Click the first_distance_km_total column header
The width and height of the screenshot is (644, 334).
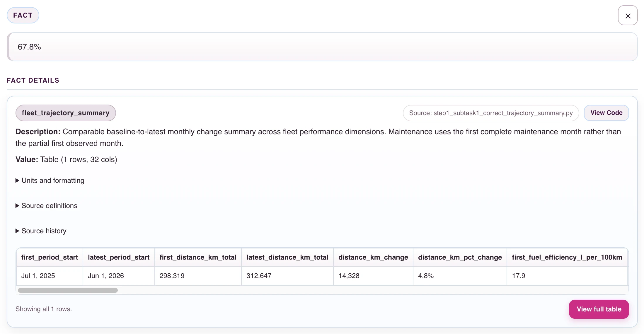198,257
